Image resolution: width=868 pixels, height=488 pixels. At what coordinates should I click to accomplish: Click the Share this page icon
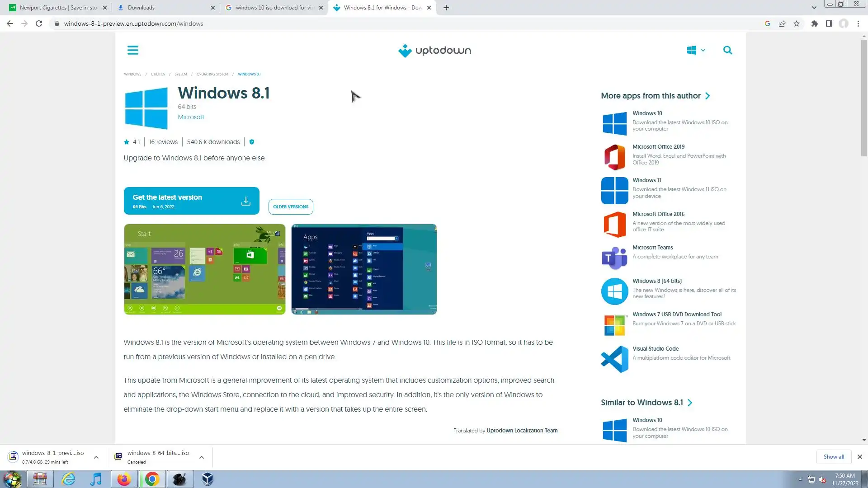(x=782, y=23)
